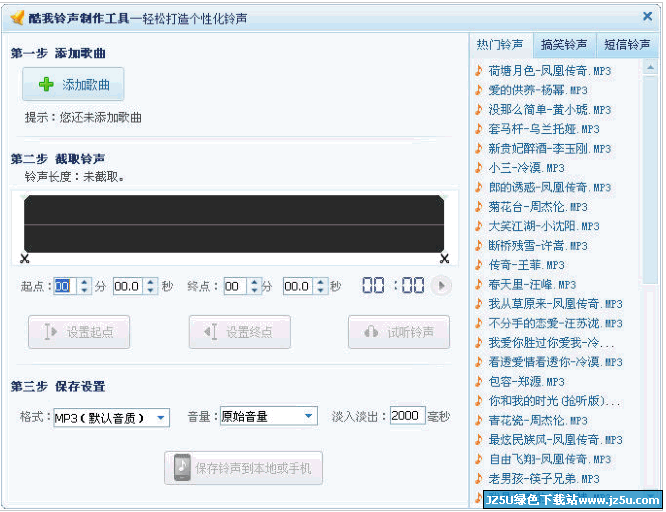Click the end point seconds input field
Viewport: 666px width, 512px height.
coord(298,286)
